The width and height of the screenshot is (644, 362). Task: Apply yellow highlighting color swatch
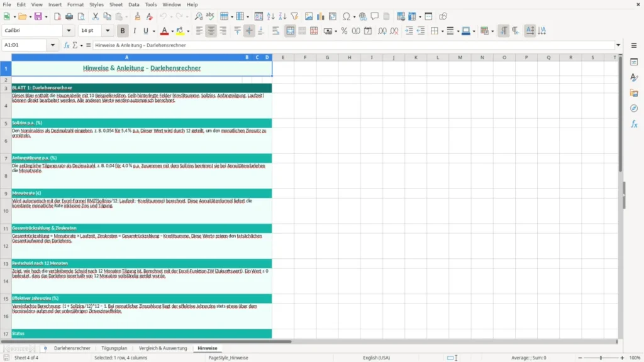(180, 31)
